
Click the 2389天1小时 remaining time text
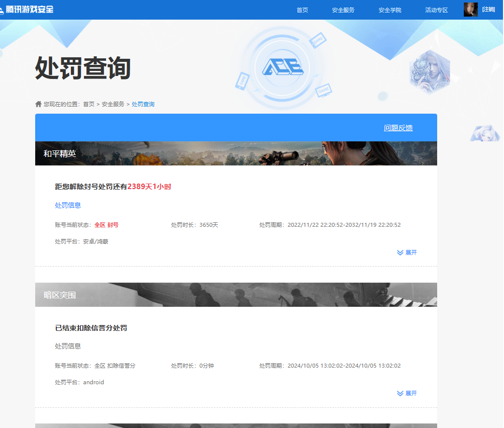click(x=149, y=187)
